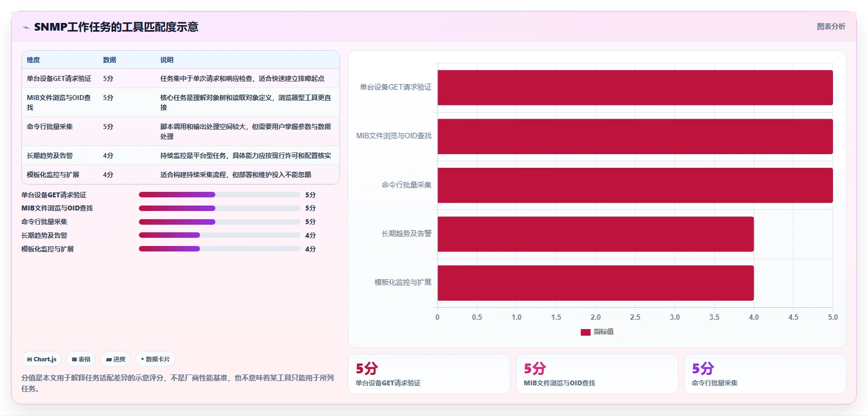868x416 pixels.
Task: Click the footnote starting 分值是本文用于解释
Action: point(178,383)
